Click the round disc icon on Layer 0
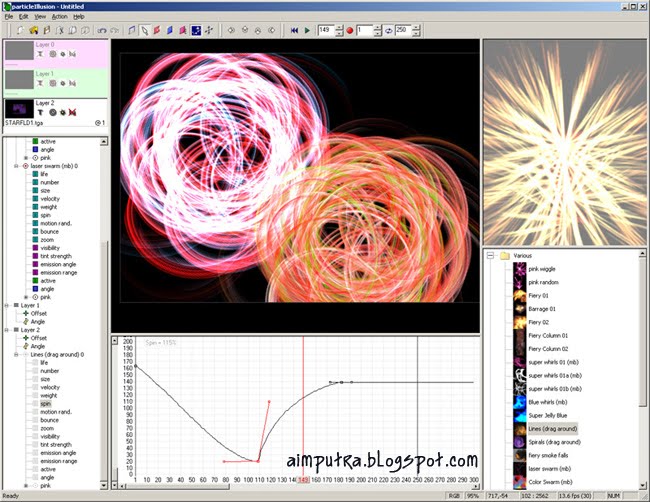Image resolution: width=650 pixels, height=502 pixels. 53,54
